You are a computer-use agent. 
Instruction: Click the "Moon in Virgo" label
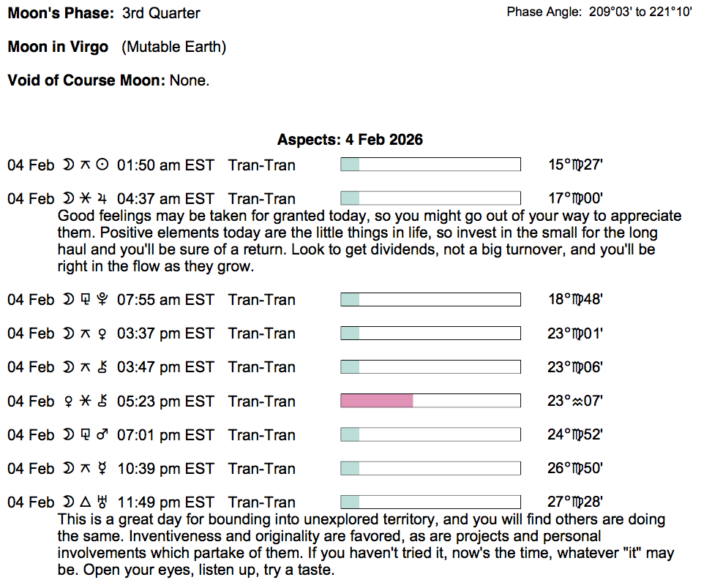(x=58, y=48)
